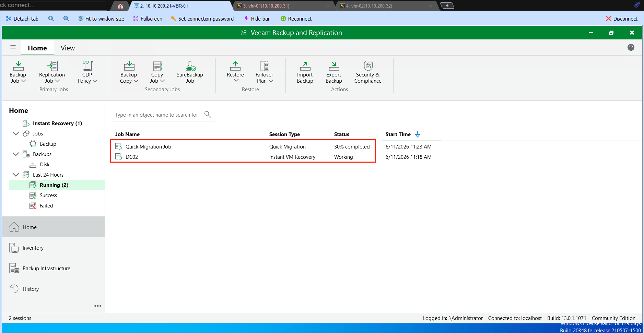Select the Running (2) tree node

pos(57,185)
